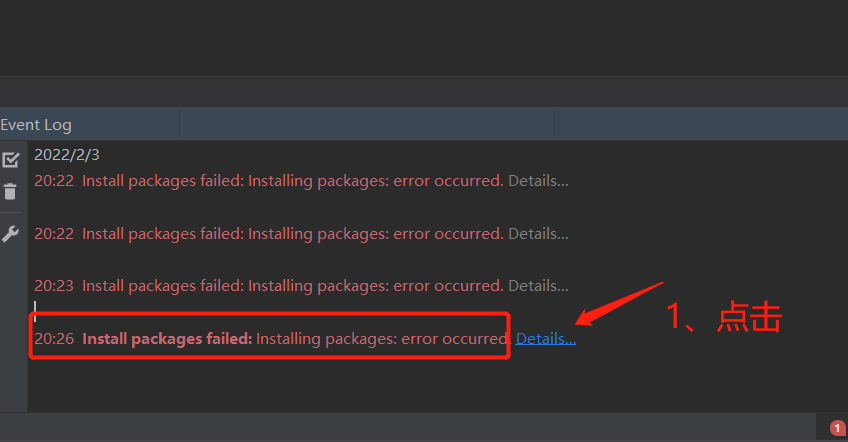Image resolution: width=848 pixels, height=442 pixels.
Task: Click the 2022/2/3 date line
Action: [67, 155]
